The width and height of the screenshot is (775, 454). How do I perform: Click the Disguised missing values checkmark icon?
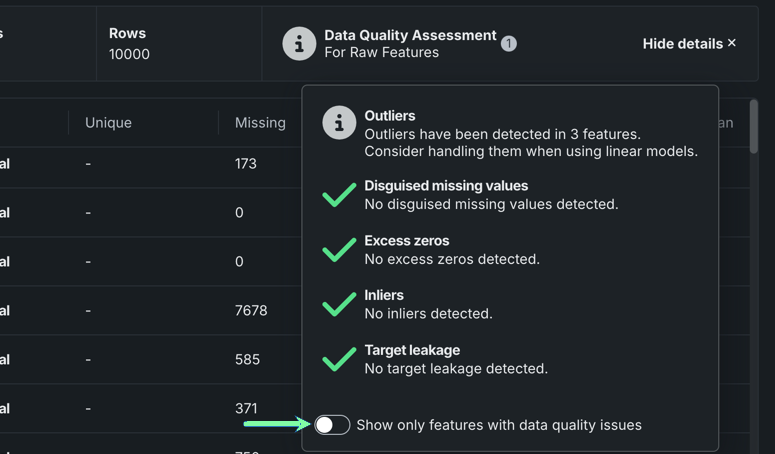coord(339,194)
